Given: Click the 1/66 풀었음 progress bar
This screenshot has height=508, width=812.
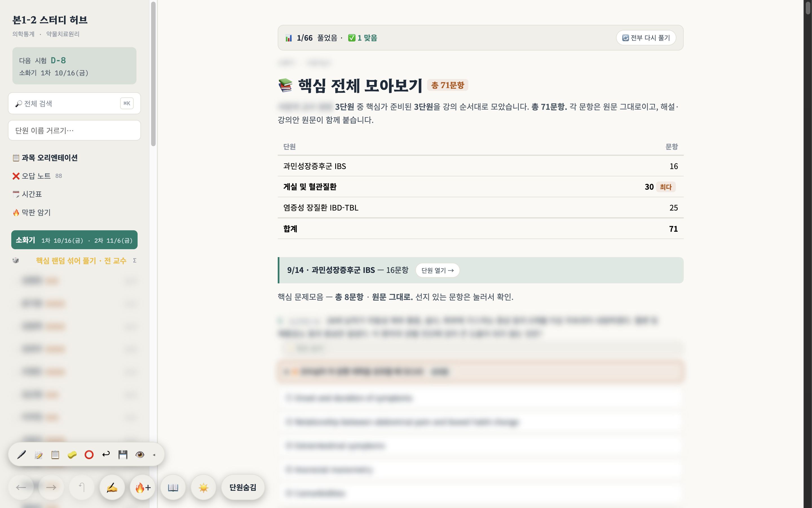Looking at the screenshot, I should tap(480, 38).
